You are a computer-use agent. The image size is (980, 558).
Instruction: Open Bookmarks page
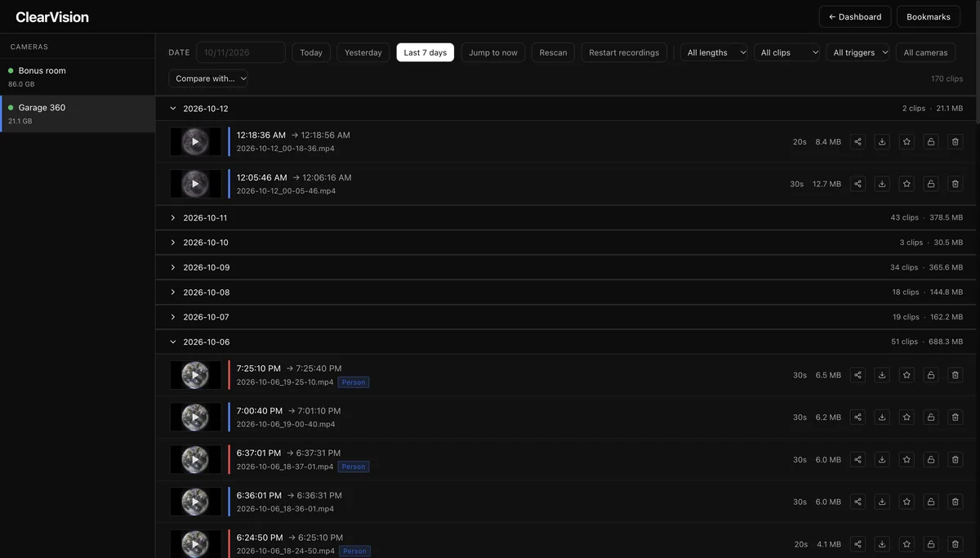(x=929, y=16)
